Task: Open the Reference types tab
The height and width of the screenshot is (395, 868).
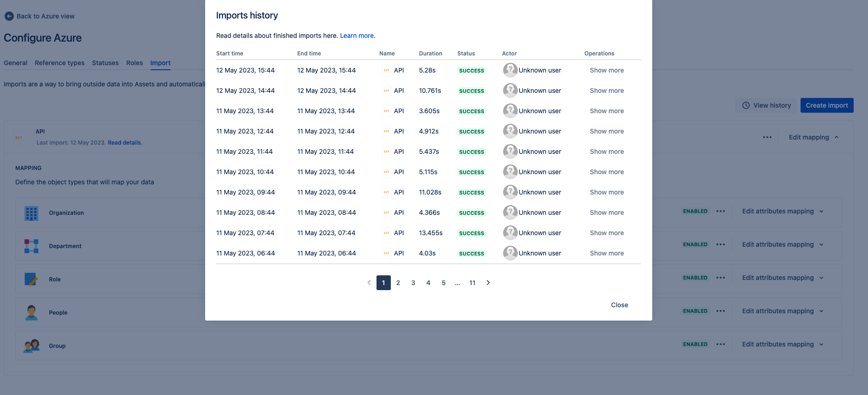Action: pos(60,63)
